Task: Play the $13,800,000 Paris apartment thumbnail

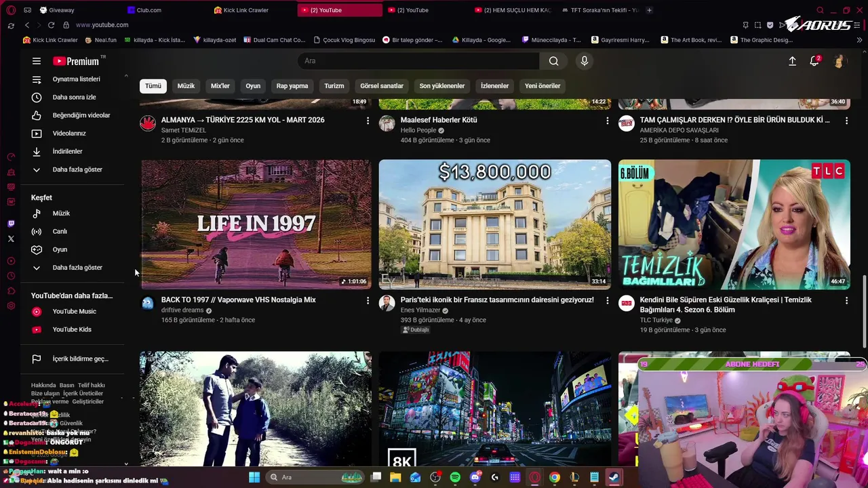Action: click(495, 224)
